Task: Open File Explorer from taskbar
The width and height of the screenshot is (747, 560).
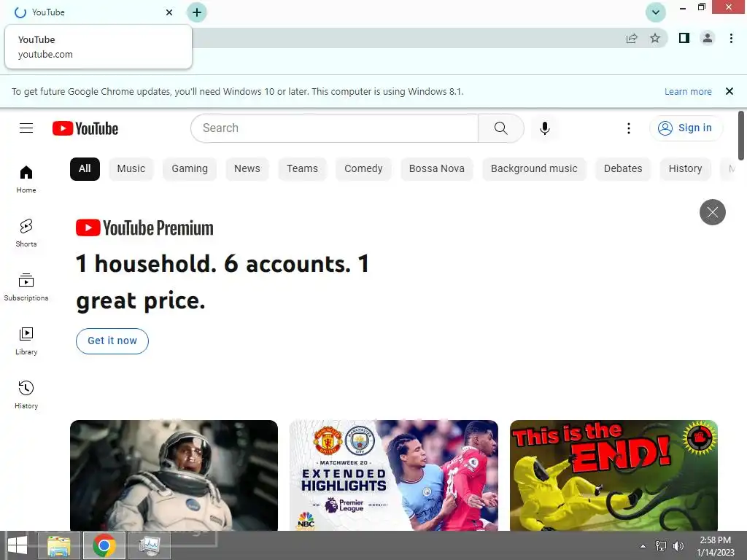Action: pos(58,545)
